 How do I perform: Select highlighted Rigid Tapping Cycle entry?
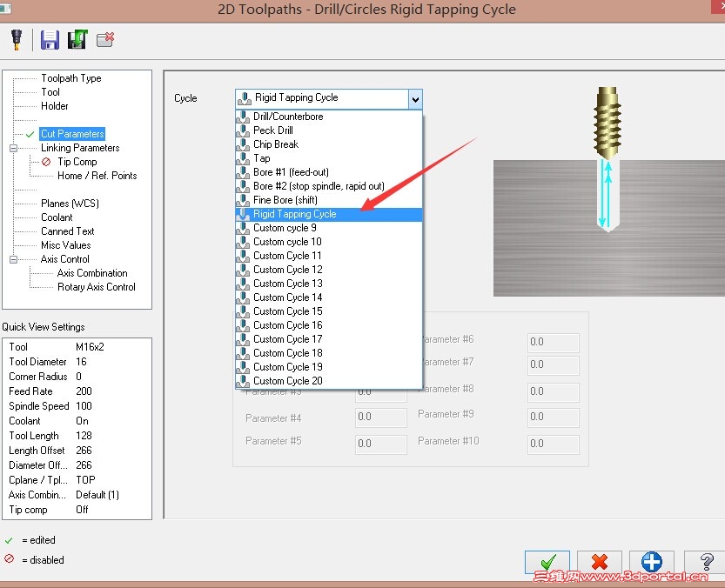(329, 214)
